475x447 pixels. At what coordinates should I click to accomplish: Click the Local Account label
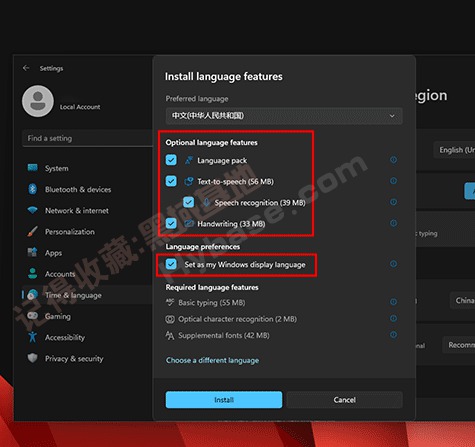click(80, 107)
